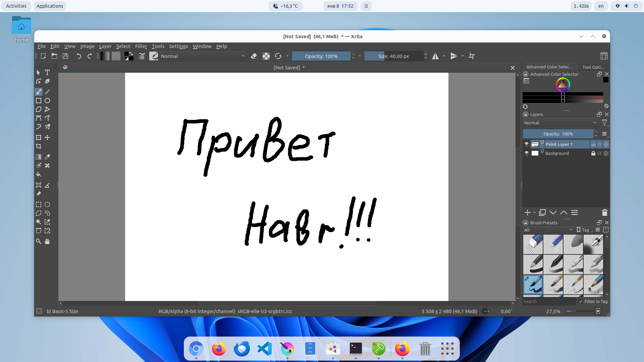Select the Zoom tool
644x362 pixels.
[38, 241]
